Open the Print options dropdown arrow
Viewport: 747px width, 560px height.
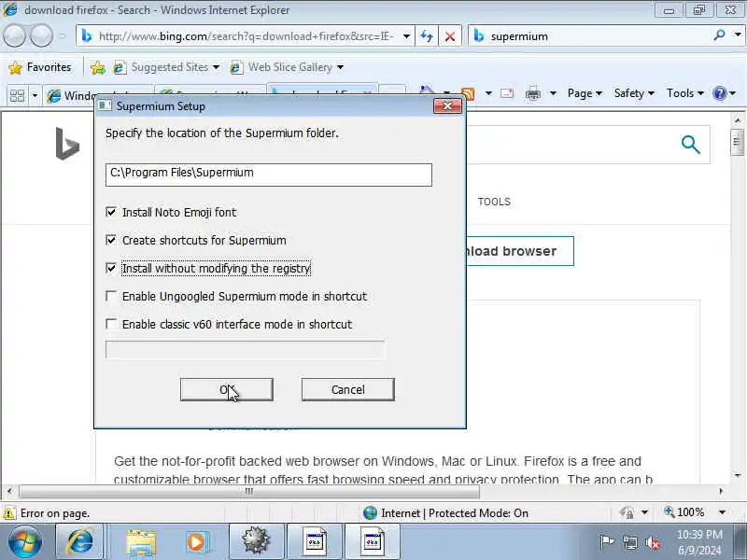tap(553, 93)
